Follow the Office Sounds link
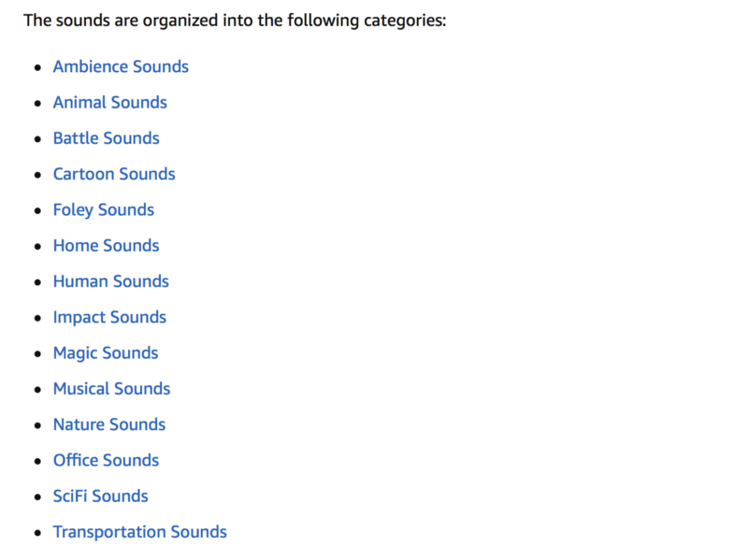The height and width of the screenshot is (560, 748). click(x=106, y=460)
